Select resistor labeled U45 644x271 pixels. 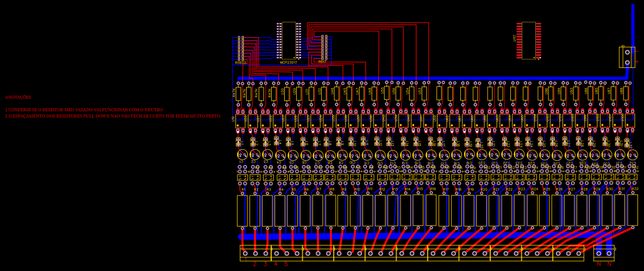pyautogui.click(x=349, y=93)
